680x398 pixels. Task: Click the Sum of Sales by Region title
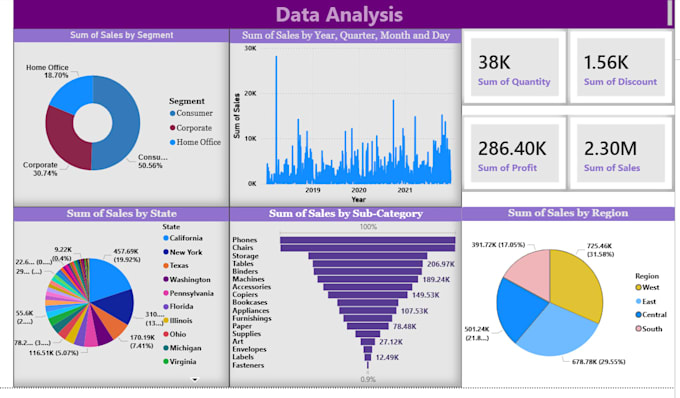coord(568,213)
